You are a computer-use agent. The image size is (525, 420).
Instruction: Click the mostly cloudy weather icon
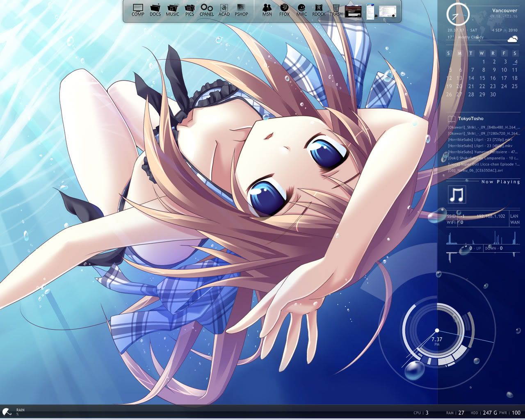(512, 39)
